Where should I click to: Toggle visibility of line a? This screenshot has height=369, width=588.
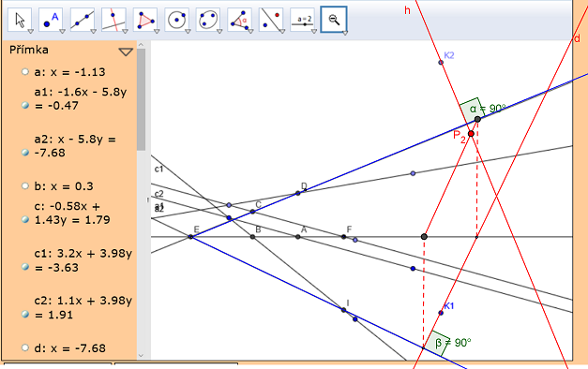25,71
